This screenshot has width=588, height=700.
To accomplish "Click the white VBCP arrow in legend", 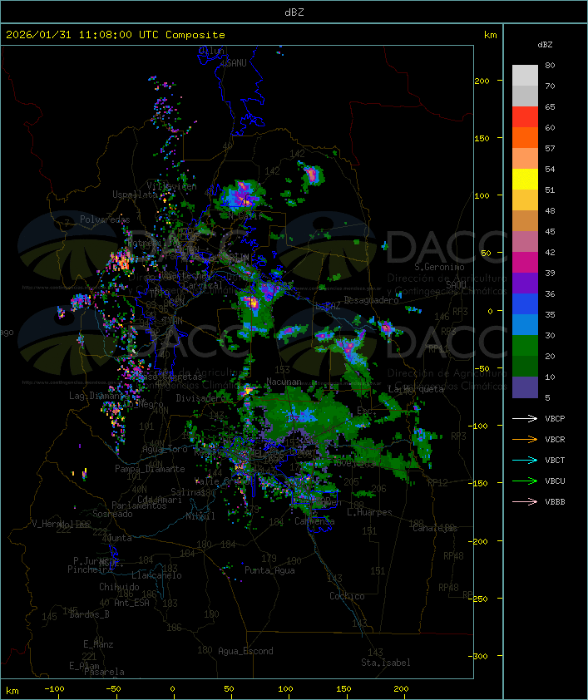I will (525, 418).
